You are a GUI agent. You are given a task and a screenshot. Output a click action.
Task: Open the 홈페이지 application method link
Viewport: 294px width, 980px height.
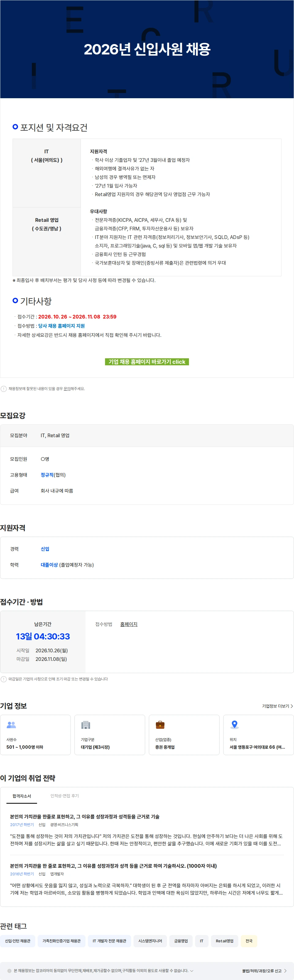pos(129,624)
